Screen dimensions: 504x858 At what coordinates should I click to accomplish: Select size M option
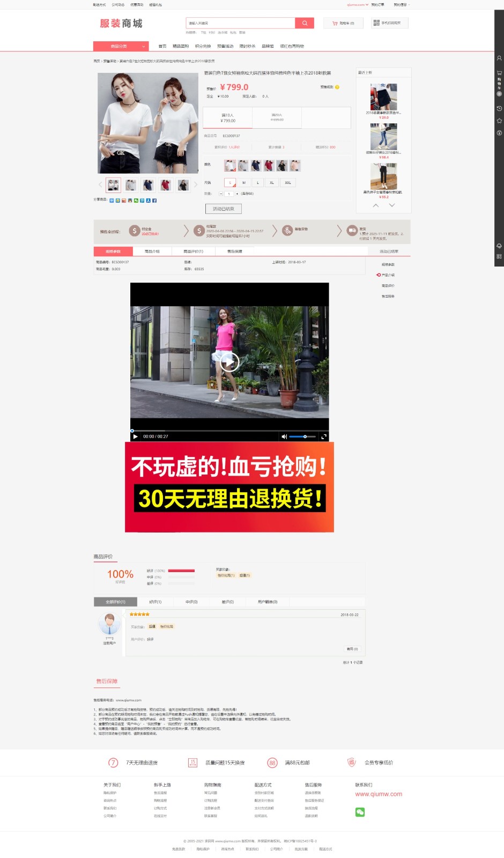tap(244, 182)
